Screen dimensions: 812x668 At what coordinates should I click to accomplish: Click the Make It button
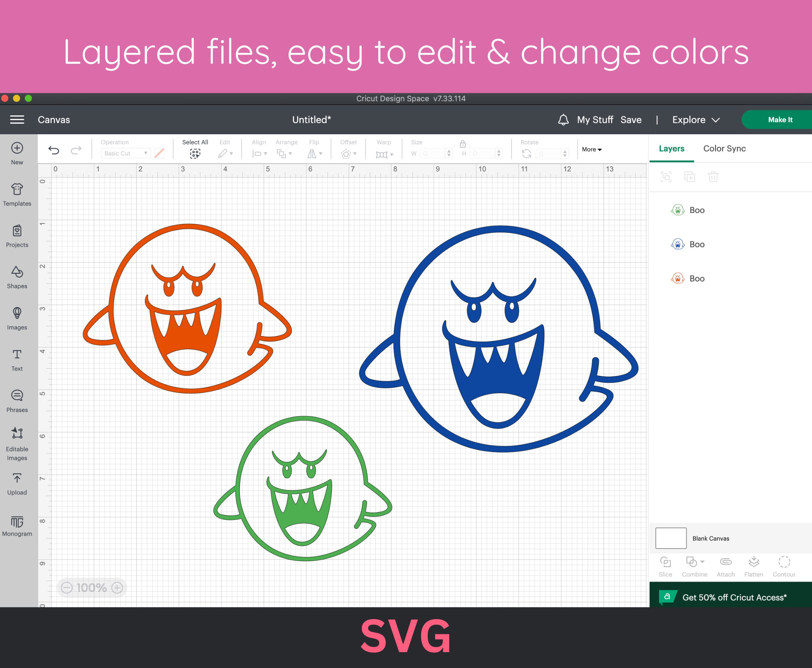point(780,120)
